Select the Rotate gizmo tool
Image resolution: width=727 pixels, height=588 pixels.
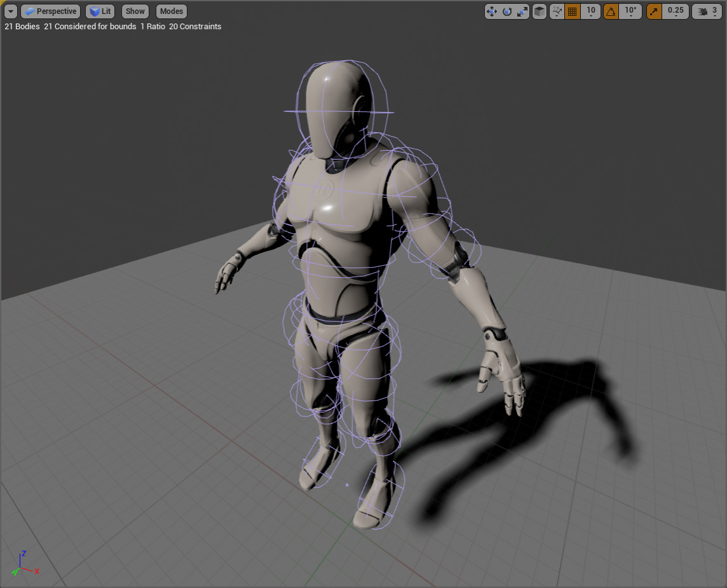507,11
